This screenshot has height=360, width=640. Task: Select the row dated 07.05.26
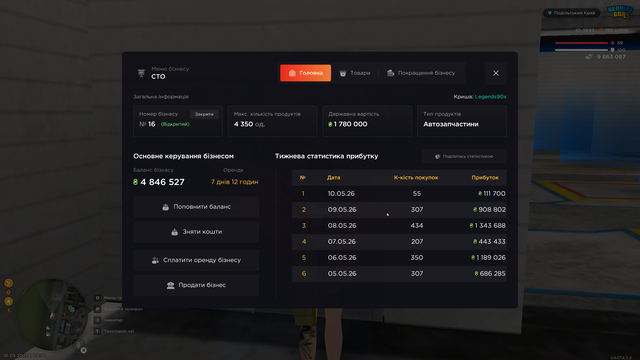[399, 242]
